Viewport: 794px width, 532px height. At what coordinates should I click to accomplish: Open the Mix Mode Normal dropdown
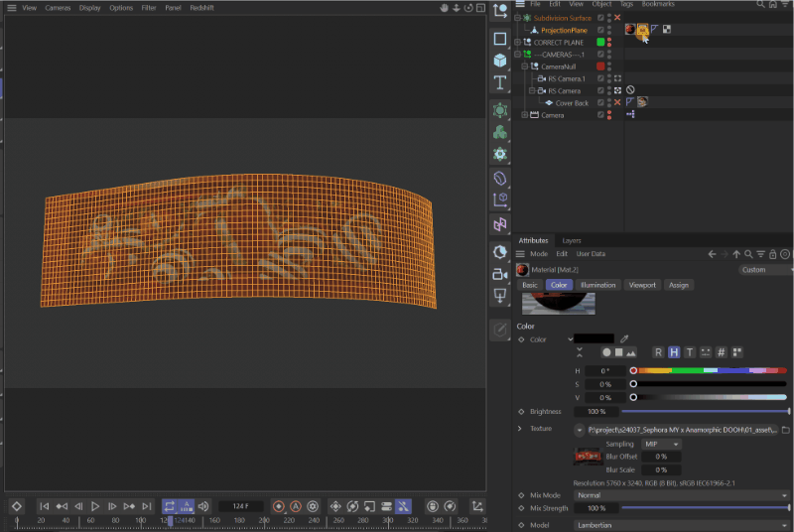pos(682,495)
